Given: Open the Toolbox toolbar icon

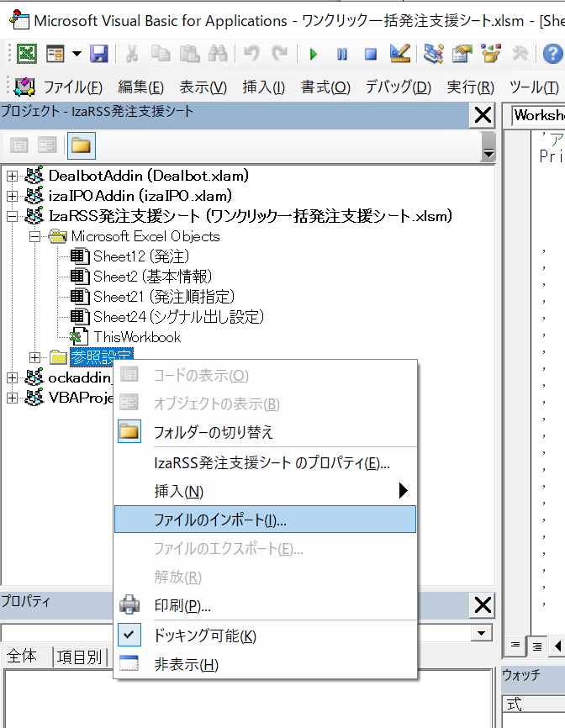Looking at the screenshot, I should pos(520,54).
